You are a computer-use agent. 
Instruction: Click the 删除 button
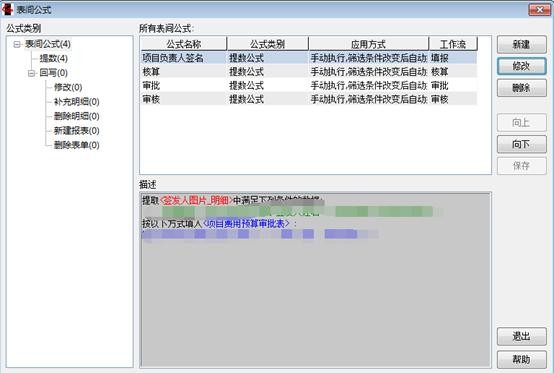521,88
